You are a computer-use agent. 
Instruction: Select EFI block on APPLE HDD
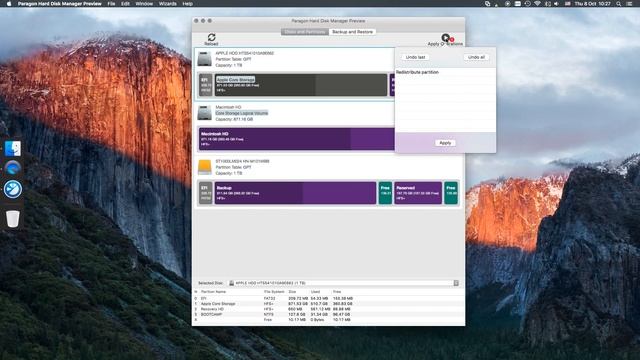click(x=206, y=85)
